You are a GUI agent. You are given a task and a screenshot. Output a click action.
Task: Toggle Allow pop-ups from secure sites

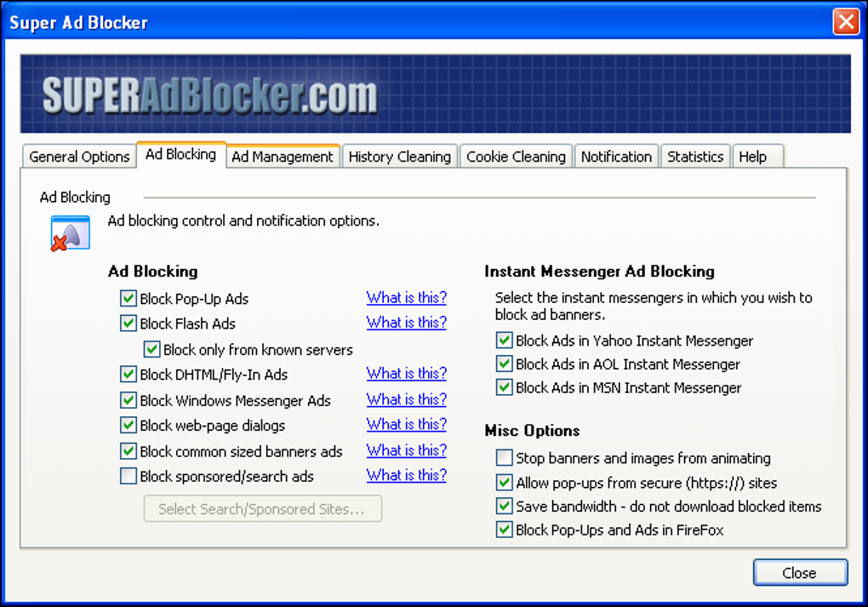tap(504, 483)
